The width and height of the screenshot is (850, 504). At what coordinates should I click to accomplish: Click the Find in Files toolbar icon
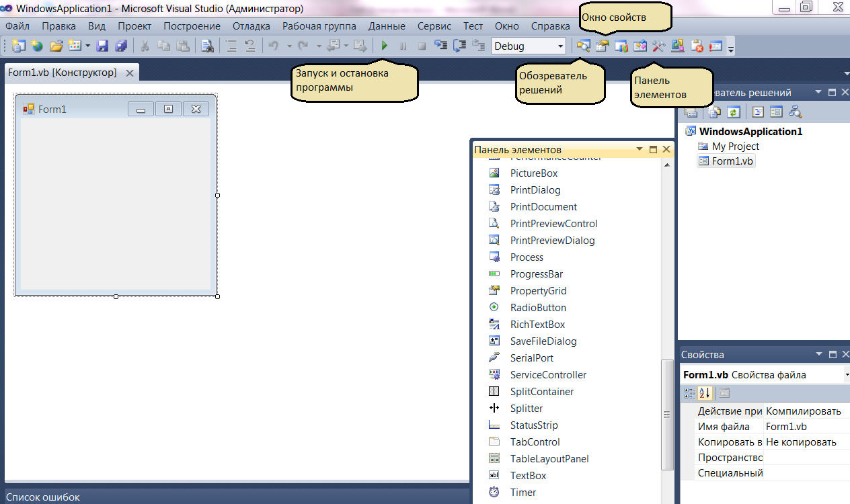[206, 46]
